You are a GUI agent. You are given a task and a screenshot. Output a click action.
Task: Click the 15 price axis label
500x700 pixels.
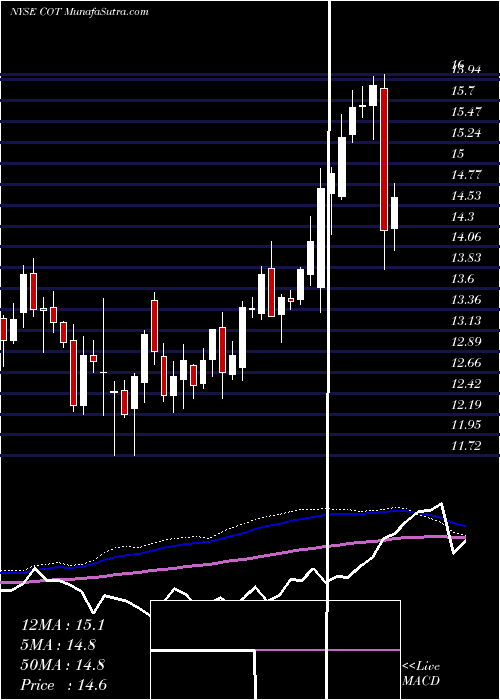click(458, 154)
